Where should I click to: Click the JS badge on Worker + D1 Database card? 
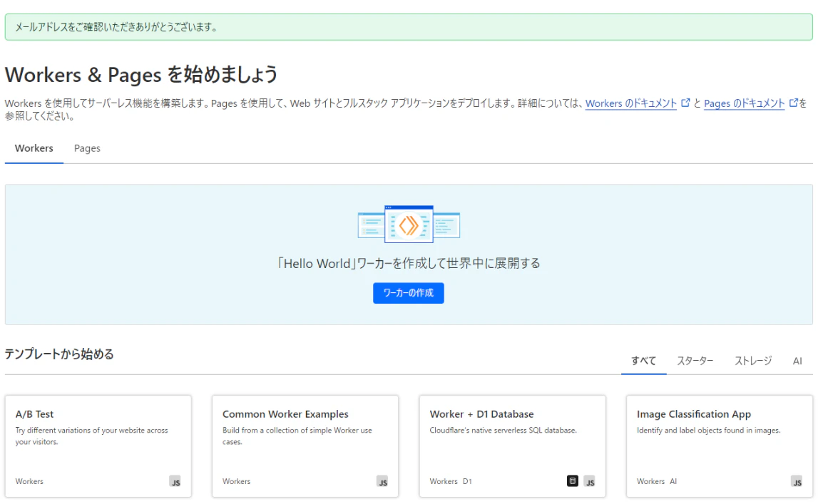point(590,482)
